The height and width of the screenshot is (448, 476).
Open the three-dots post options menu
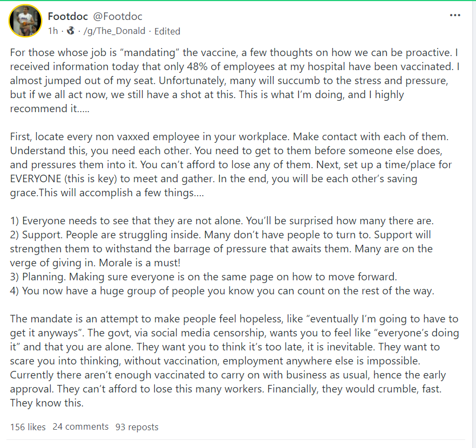click(x=455, y=15)
